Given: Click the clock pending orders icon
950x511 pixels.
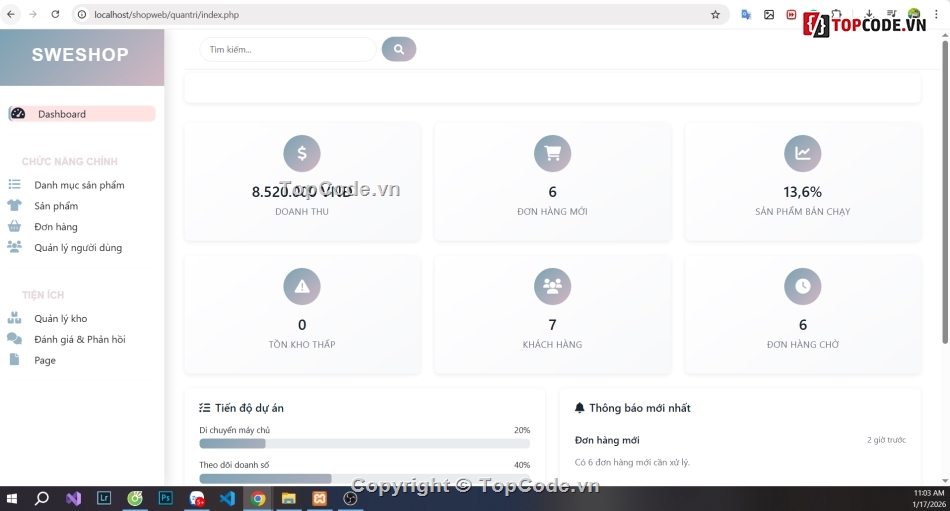Looking at the screenshot, I should pyautogui.click(x=802, y=286).
